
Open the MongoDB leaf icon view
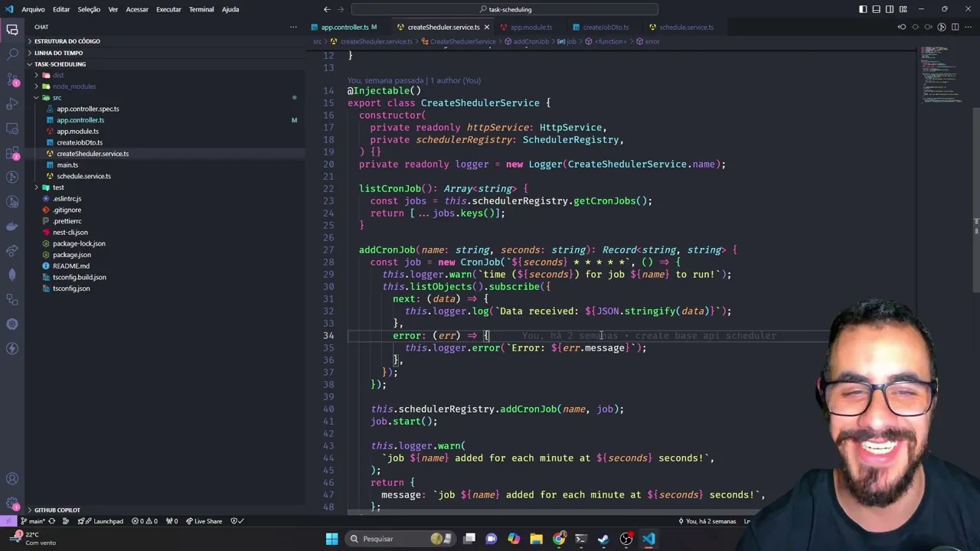(x=12, y=275)
